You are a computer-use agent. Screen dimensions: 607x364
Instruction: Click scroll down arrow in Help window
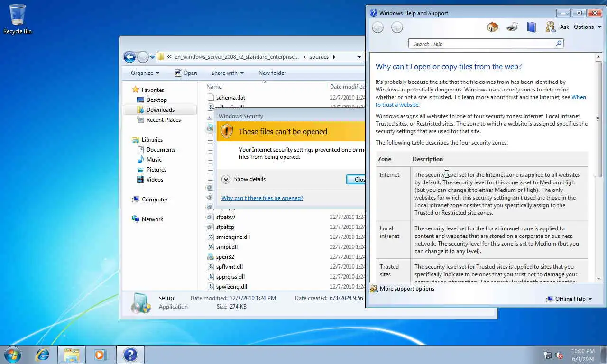(x=598, y=278)
